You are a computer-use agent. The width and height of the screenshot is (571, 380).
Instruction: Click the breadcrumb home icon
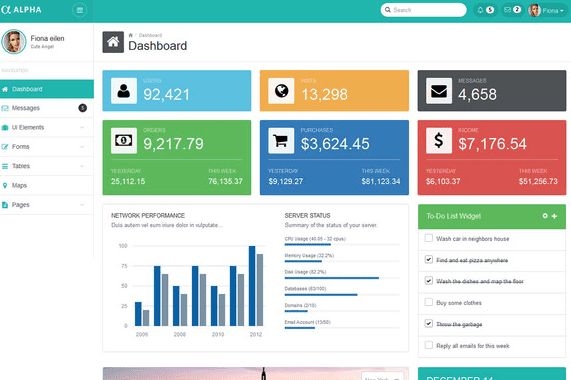[x=131, y=35]
